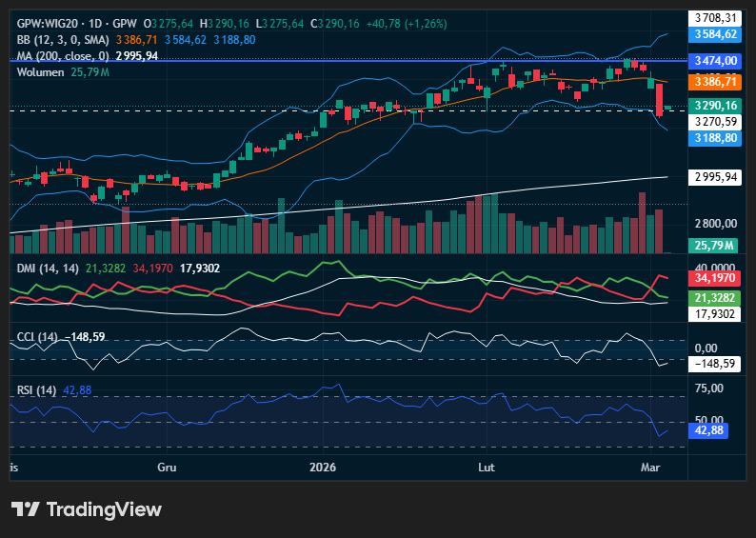Click the 3188,80 lower band axis label
The height and width of the screenshot is (538, 756).
pyautogui.click(x=716, y=138)
